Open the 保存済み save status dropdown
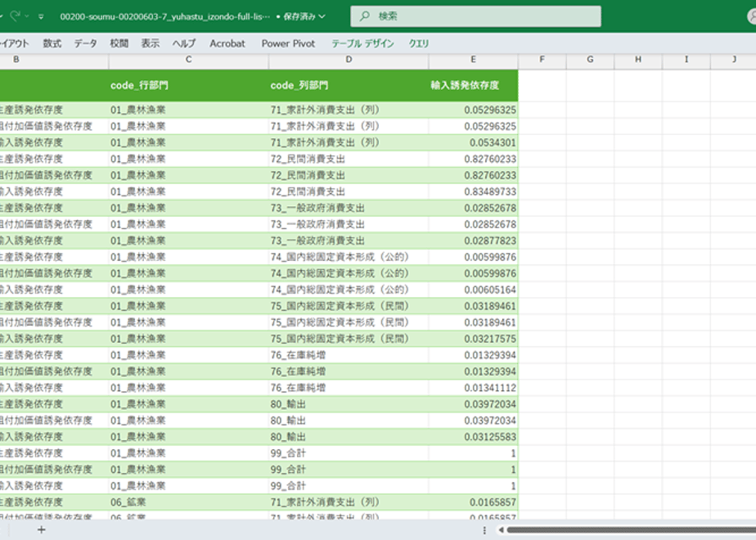 point(304,16)
